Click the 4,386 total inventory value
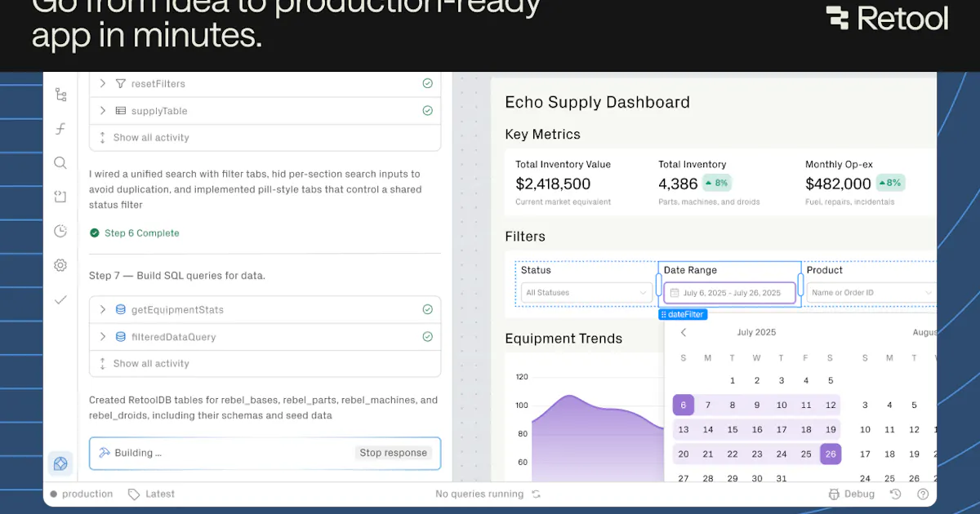980x514 pixels. tap(678, 184)
